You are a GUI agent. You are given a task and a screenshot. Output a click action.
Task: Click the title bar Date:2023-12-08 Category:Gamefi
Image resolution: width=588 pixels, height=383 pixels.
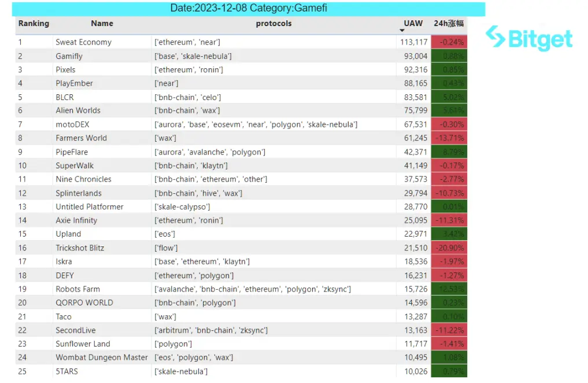pyautogui.click(x=248, y=9)
